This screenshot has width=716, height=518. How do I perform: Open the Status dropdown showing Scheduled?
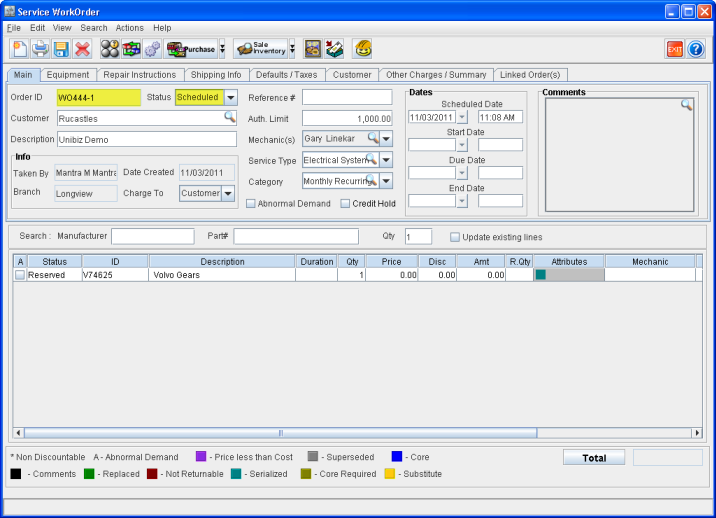[x=231, y=97]
